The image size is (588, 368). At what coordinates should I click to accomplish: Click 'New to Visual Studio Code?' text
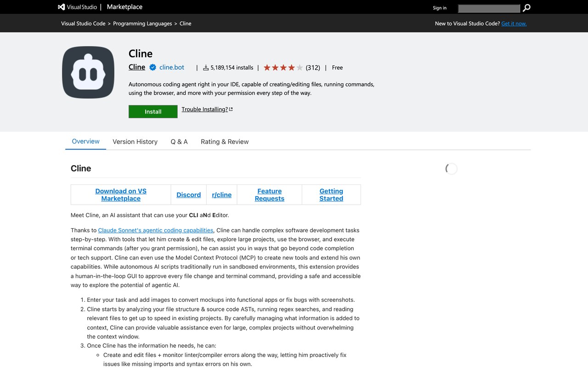(x=467, y=23)
